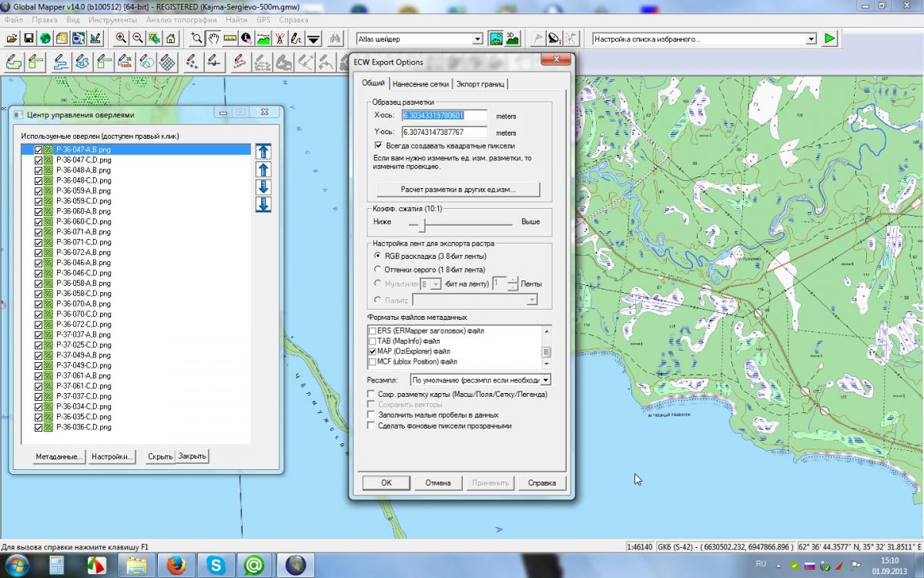Click the Y-ось value input field
Image resolution: width=924 pixels, height=578 pixels.
coord(445,132)
